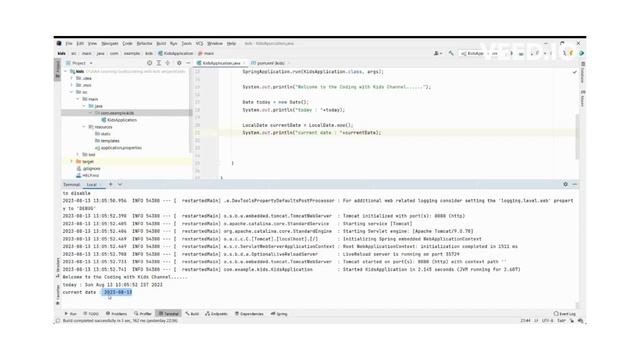The image size is (640, 360).
Task: Open the Problems tool window tab
Action: click(116, 314)
